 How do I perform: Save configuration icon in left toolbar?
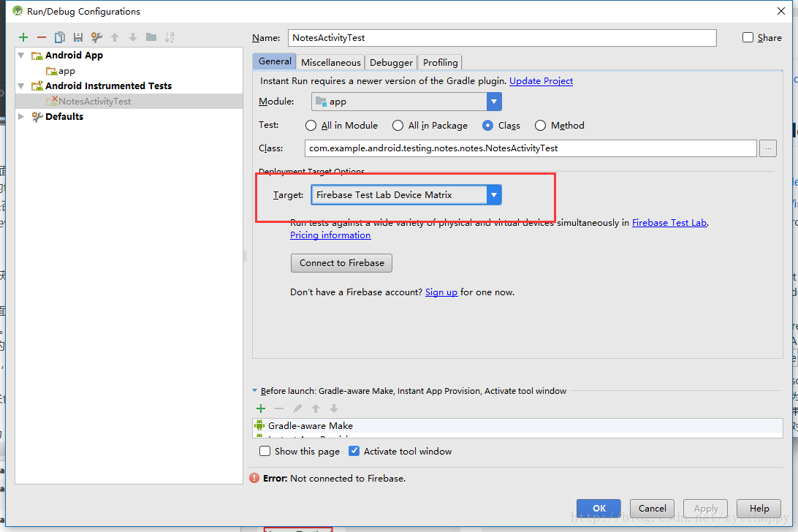point(78,37)
